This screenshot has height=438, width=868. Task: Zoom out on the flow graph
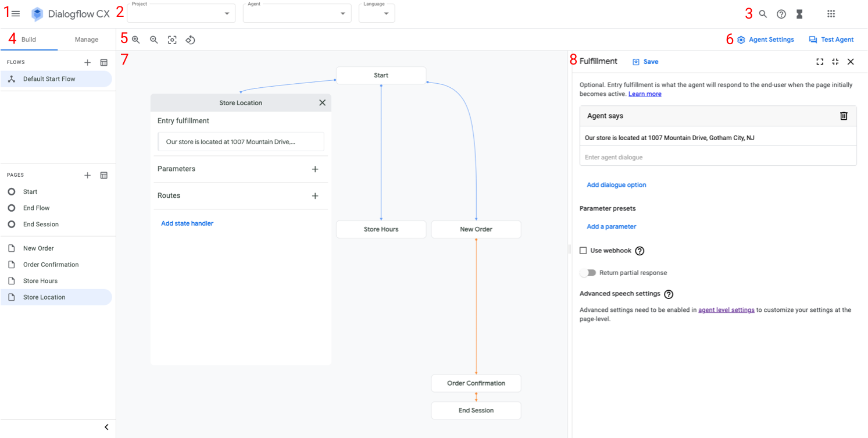[x=153, y=40]
